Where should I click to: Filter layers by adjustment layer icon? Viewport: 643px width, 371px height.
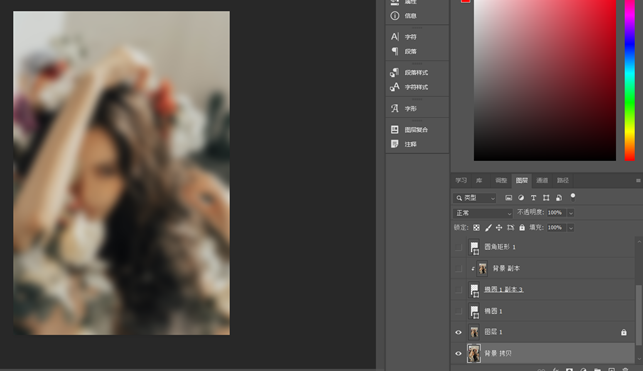click(x=521, y=198)
